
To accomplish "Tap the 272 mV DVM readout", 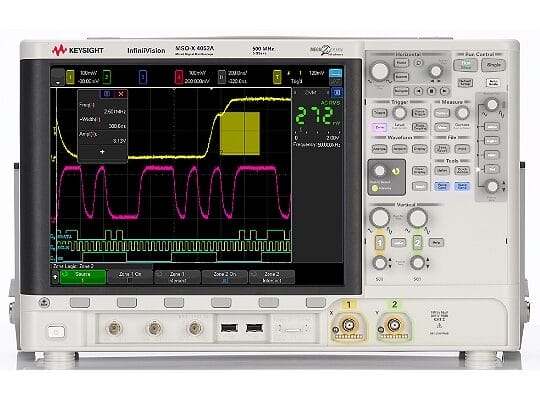I will tap(317, 115).
